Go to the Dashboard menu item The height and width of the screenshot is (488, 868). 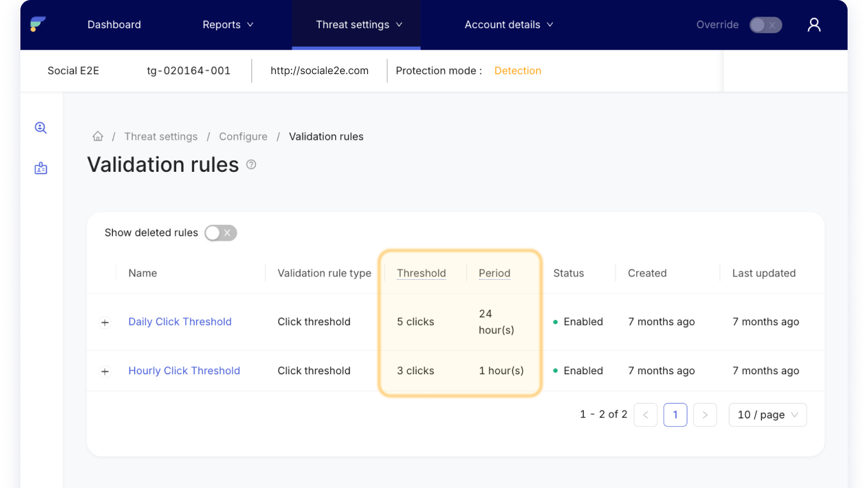(x=114, y=24)
